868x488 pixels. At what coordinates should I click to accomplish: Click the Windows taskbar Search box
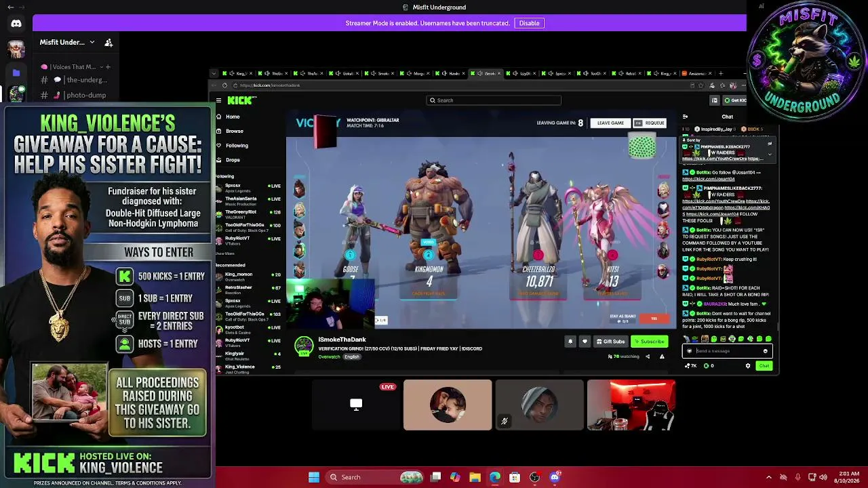(374, 477)
